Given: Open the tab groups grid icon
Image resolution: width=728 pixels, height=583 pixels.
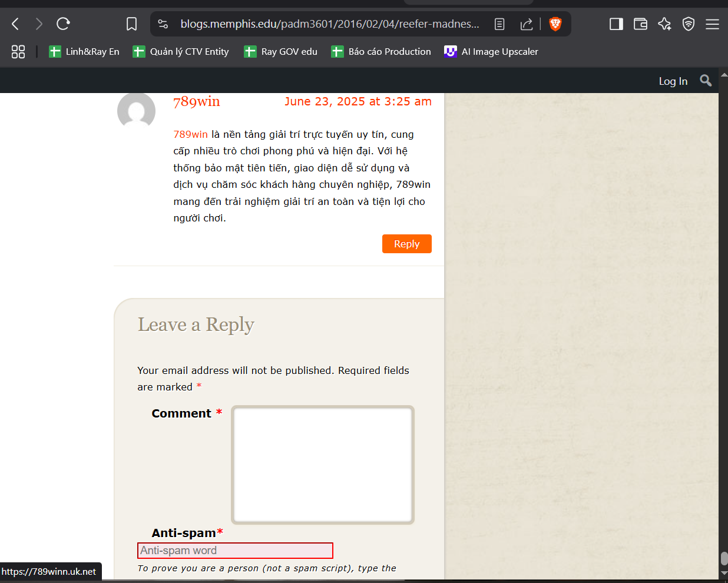Looking at the screenshot, I should click(18, 52).
